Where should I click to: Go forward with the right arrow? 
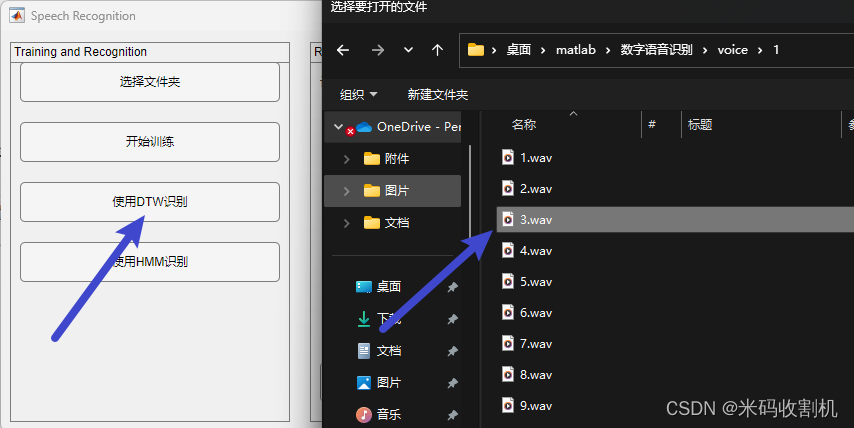pos(377,50)
